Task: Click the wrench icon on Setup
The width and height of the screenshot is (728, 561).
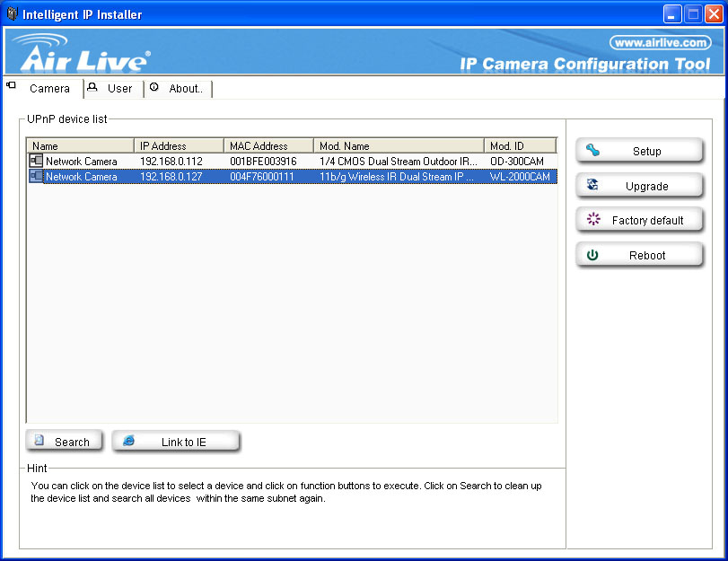Action: (x=592, y=151)
